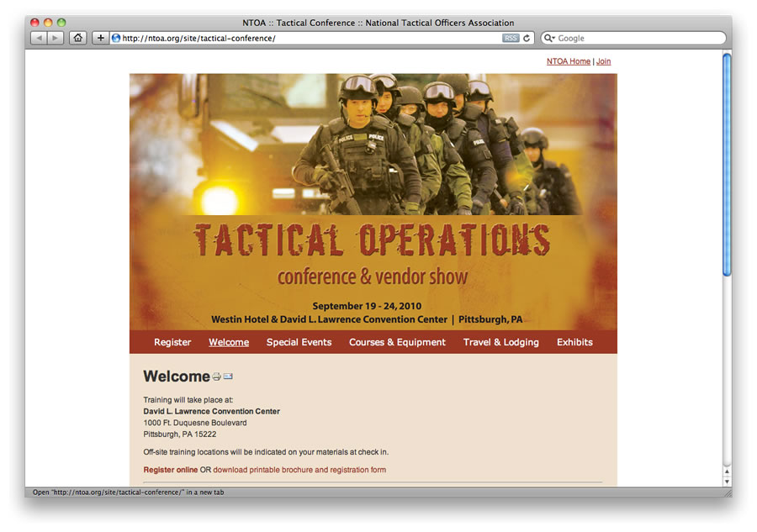
Task: Go back with the Safari back arrow
Action: [x=39, y=38]
